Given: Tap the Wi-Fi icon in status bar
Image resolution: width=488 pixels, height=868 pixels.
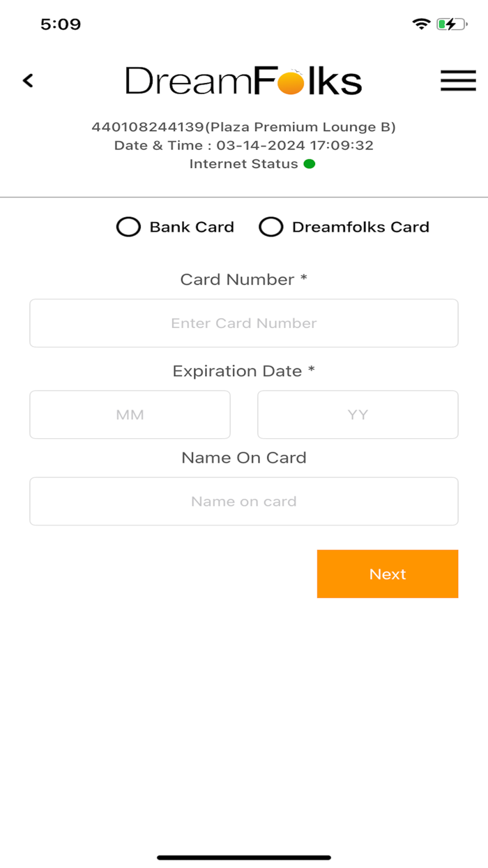Looking at the screenshot, I should point(421,22).
